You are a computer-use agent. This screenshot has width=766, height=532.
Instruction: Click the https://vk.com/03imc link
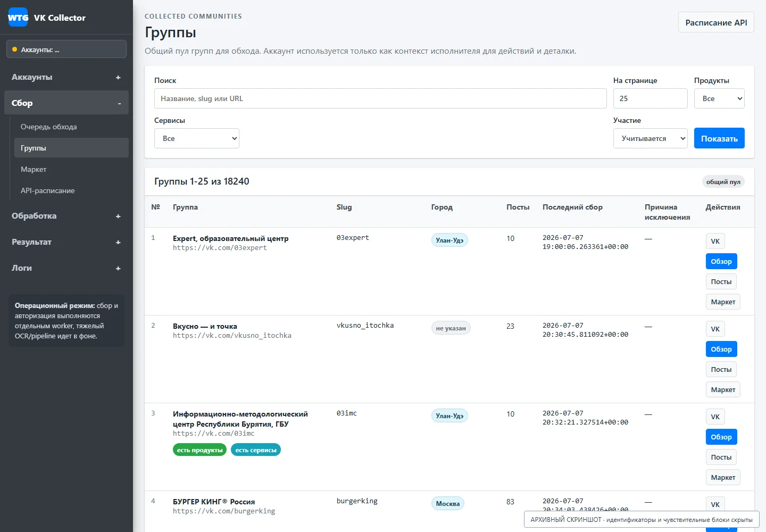pos(214,434)
